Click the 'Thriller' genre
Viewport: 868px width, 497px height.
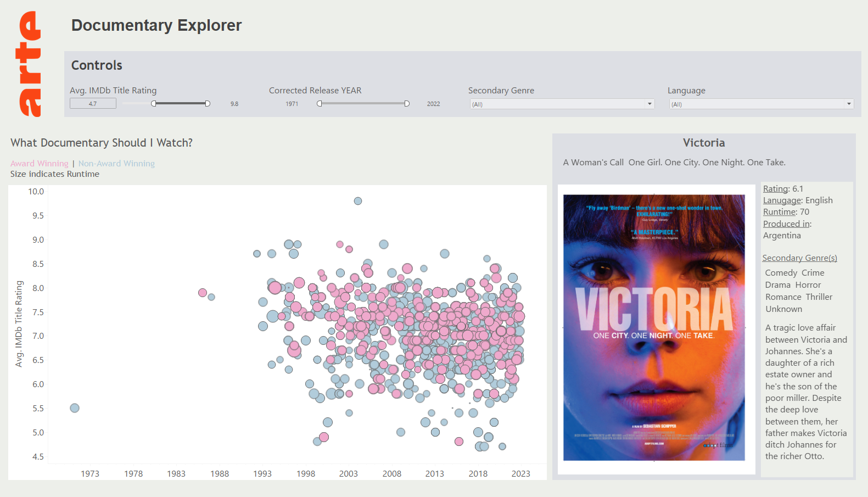click(x=819, y=297)
